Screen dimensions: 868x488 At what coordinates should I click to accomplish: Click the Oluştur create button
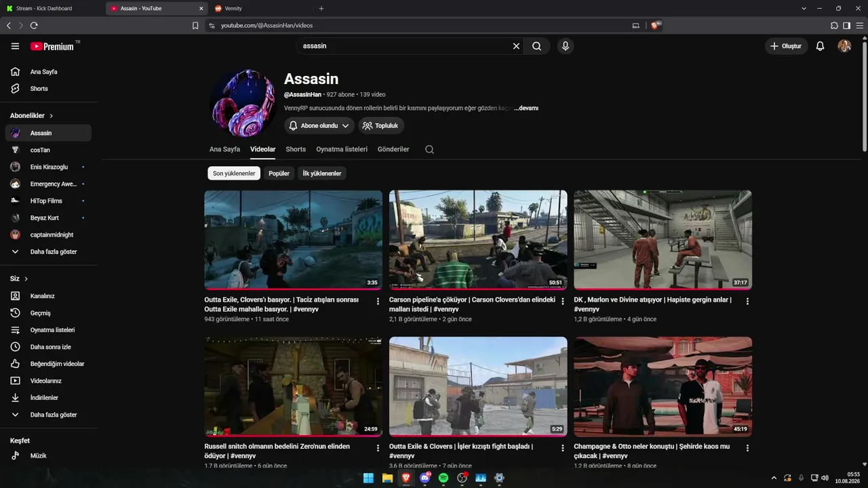coord(787,46)
